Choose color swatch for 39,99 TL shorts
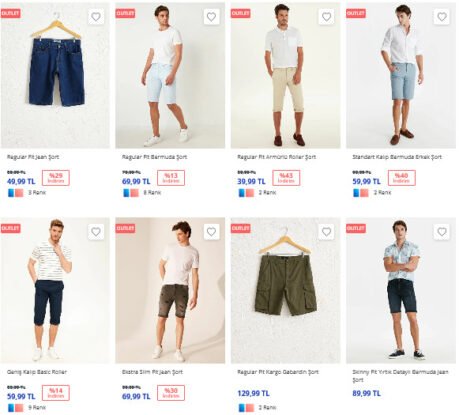459x415 pixels. click(x=246, y=193)
